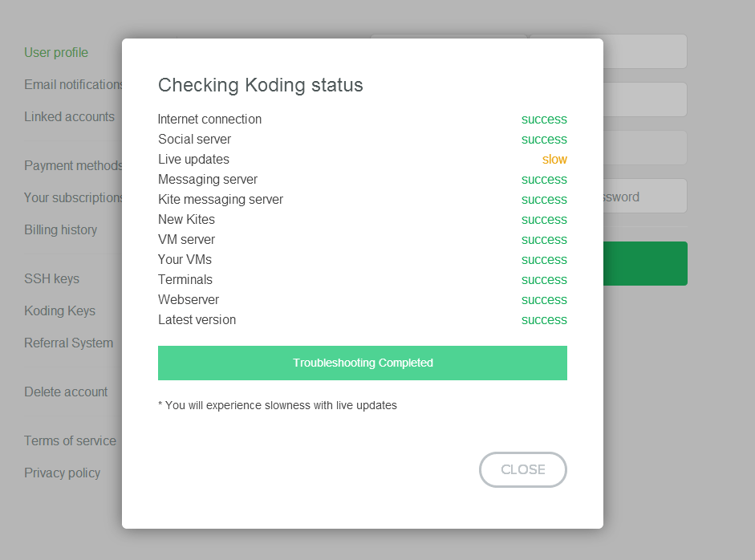Click the password input field
The height and width of the screenshot is (560, 755).
click(645, 197)
